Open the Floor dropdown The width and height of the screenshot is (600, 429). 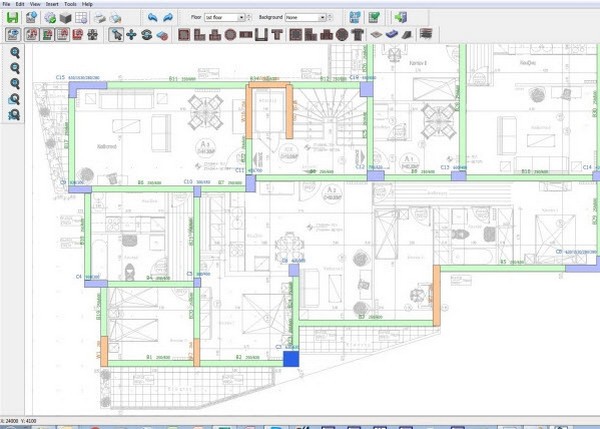pyautogui.click(x=225, y=18)
